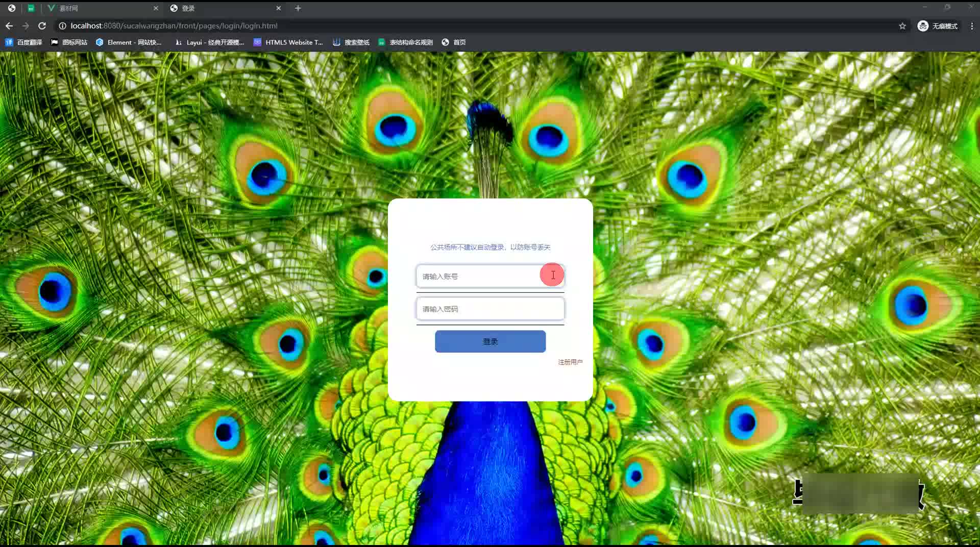Click the green pinned tab icon

click(31, 8)
